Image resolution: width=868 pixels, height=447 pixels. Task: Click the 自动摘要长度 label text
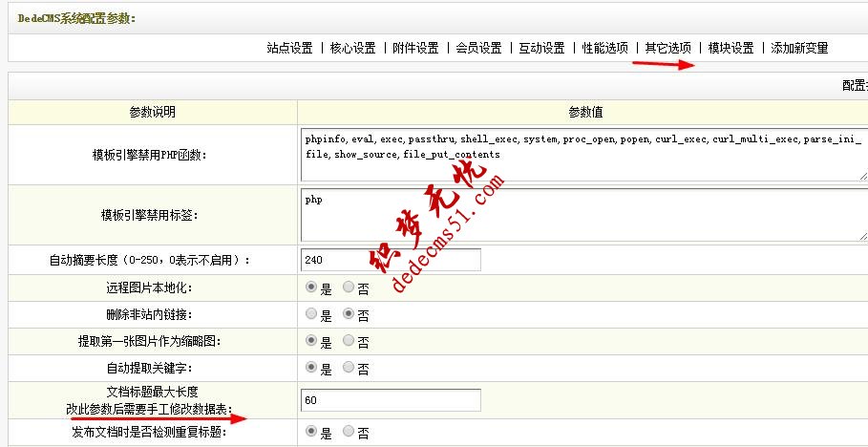[x=149, y=260]
